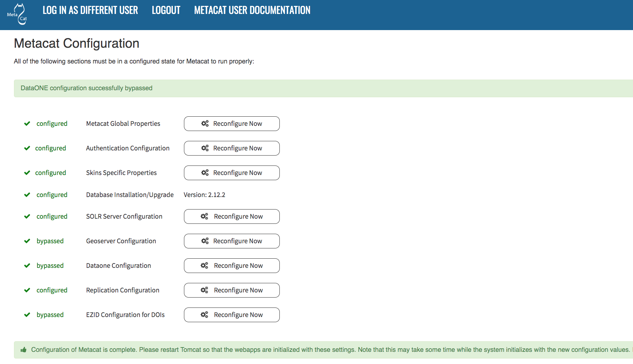Image resolution: width=633 pixels, height=364 pixels.
Task: Click the Metacat Configuration heading
Action: (76, 43)
